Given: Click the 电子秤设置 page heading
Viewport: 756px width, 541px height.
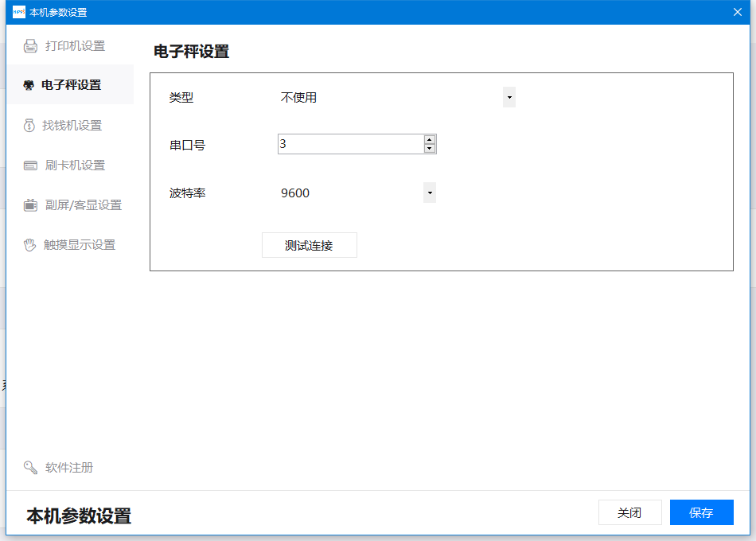Looking at the screenshot, I should [x=192, y=52].
